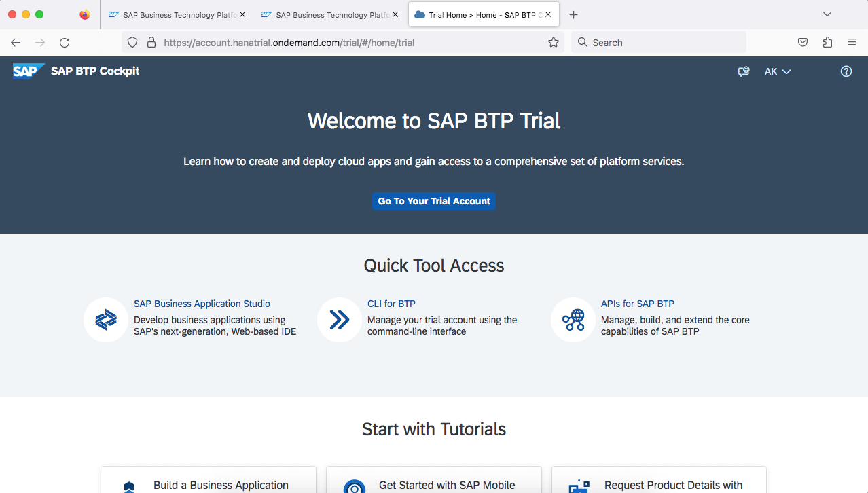This screenshot has width=868, height=493.
Task: Click the APIs for SAP BTP icon
Action: point(573,320)
